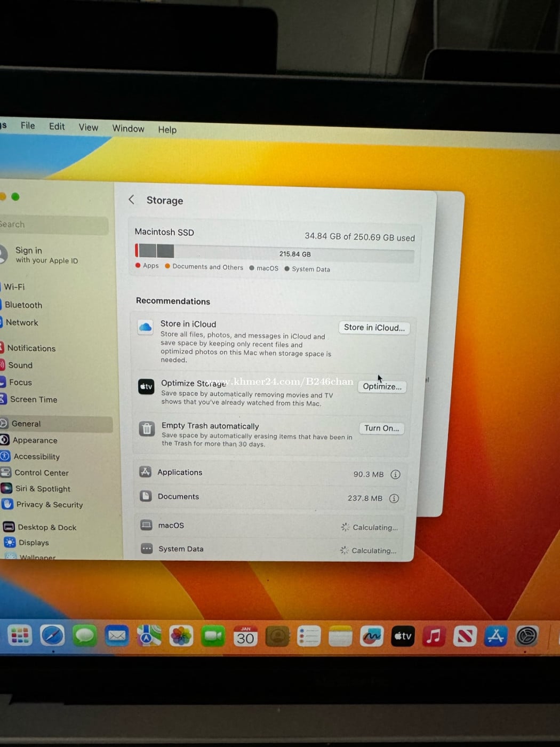The image size is (560, 747).
Task: Click the Search field in sidebar
Action: 53,225
